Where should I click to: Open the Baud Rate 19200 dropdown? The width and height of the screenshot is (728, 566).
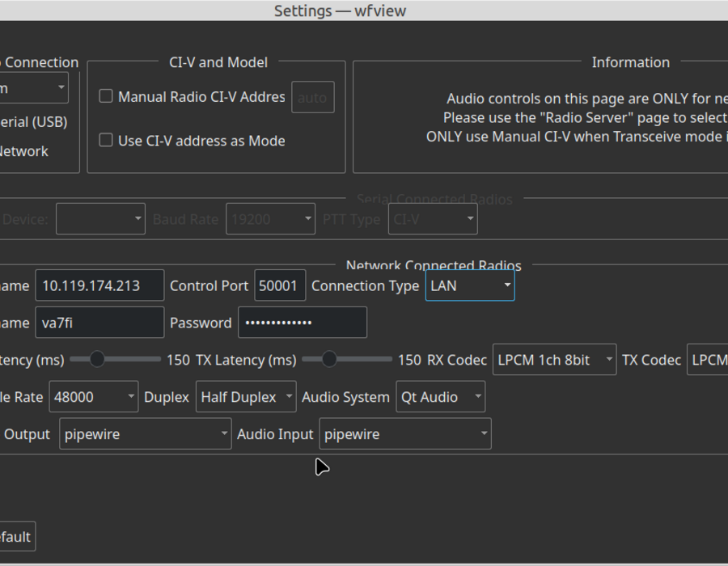(x=270, y=219)
